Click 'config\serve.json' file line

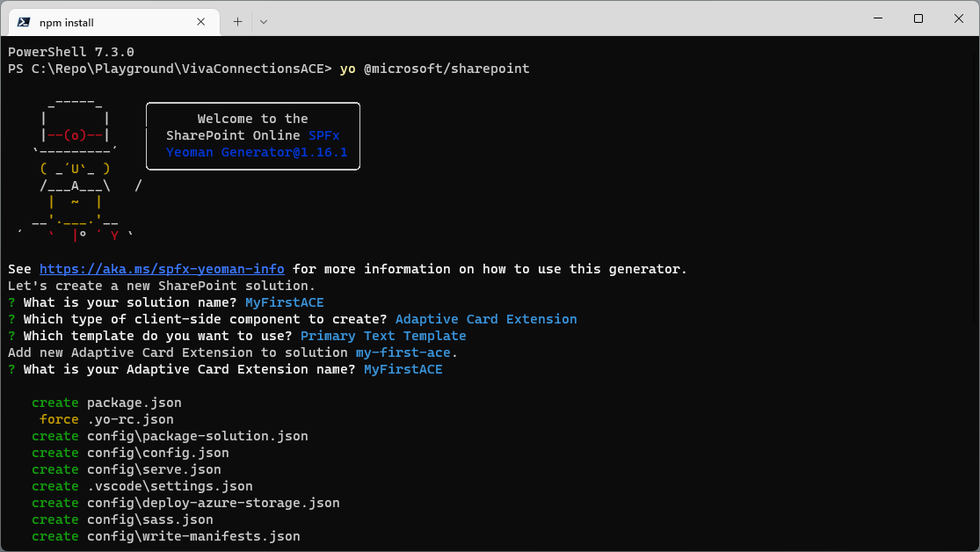click(154, 469)
